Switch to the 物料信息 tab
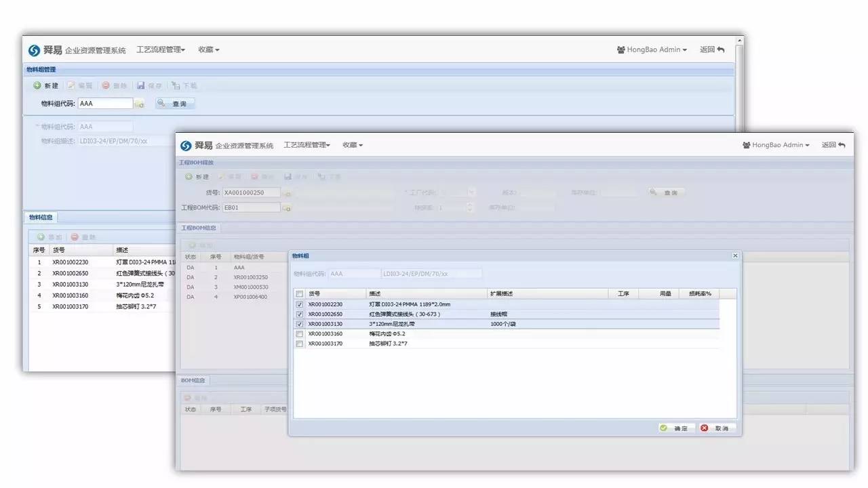Image resolution: width=868 pixels, height=488 pixels. [x=40, y=218]
